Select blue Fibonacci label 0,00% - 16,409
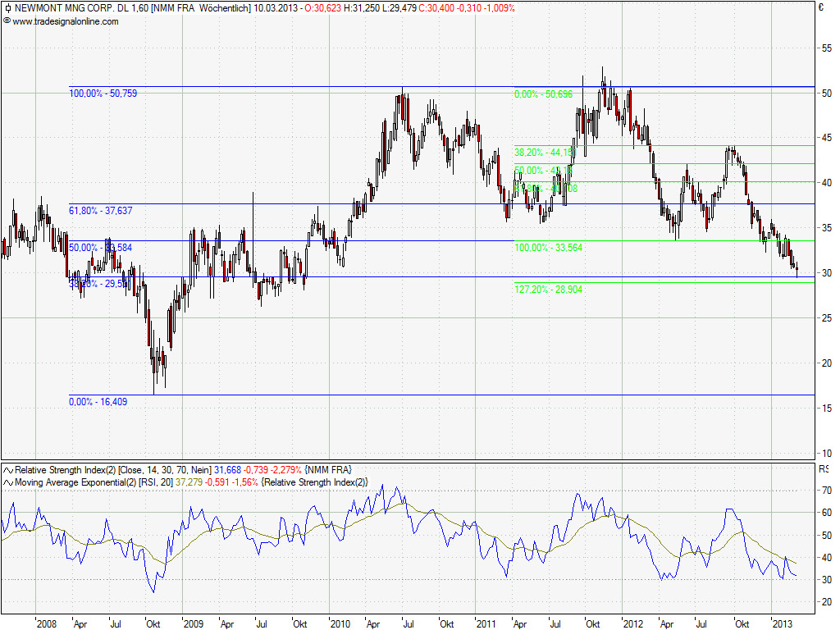This screenshot has width=840, height=630. click(x=98, y=402)
